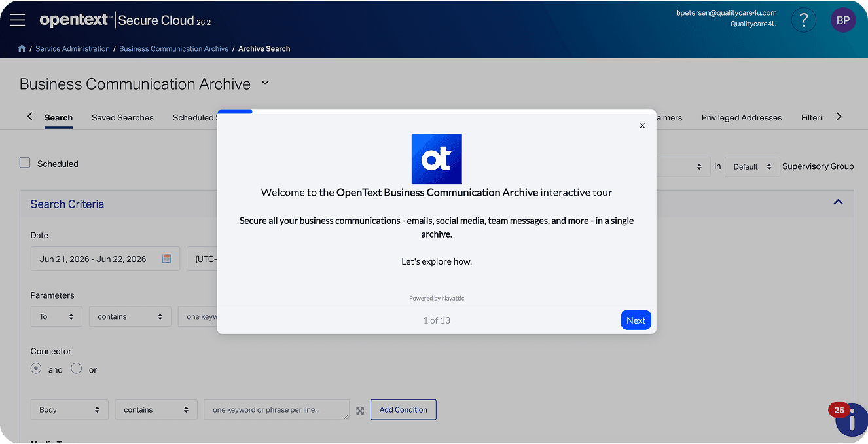Image resolution: width=868 pixels, height=444 pixels.
Task: Click the Add Condition button
Action: [403, 410]
